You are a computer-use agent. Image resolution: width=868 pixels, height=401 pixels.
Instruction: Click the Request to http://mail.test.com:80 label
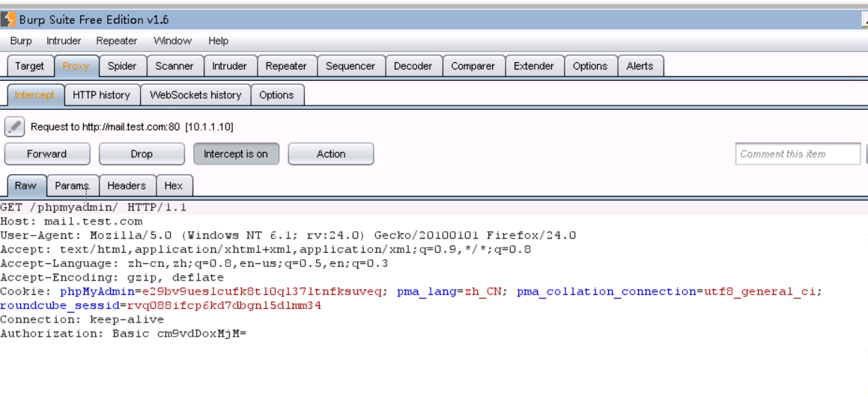click(132, 126)
